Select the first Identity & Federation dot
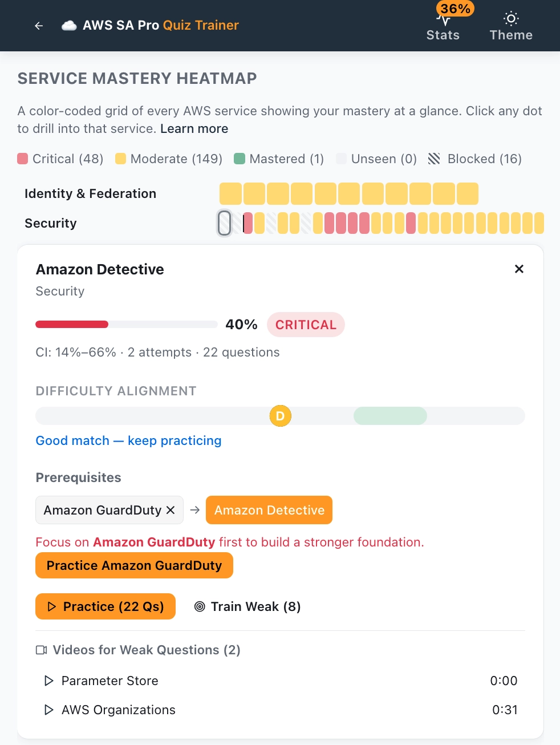This screenshot has width=560, height=745. pos(230,193)
